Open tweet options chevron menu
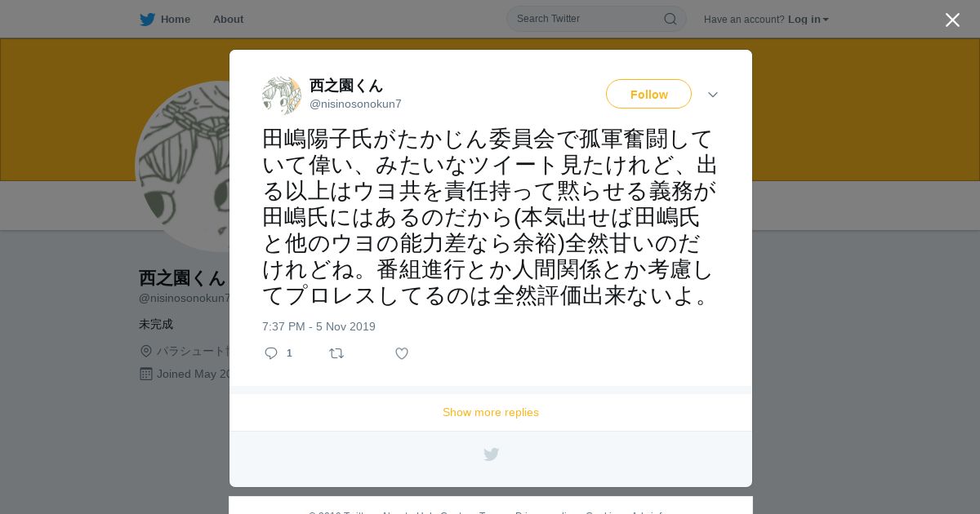This screenshot has width=980, height=514. (713, 95)
